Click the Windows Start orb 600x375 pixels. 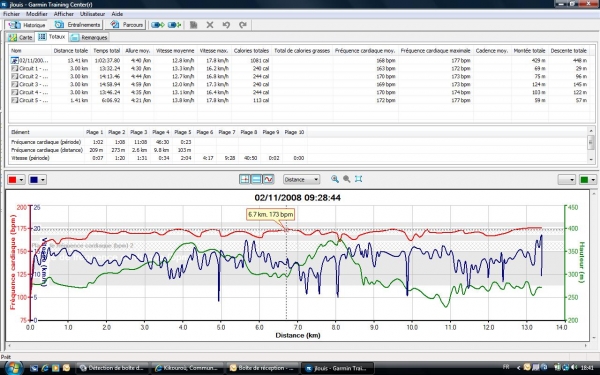click(13, 368)
